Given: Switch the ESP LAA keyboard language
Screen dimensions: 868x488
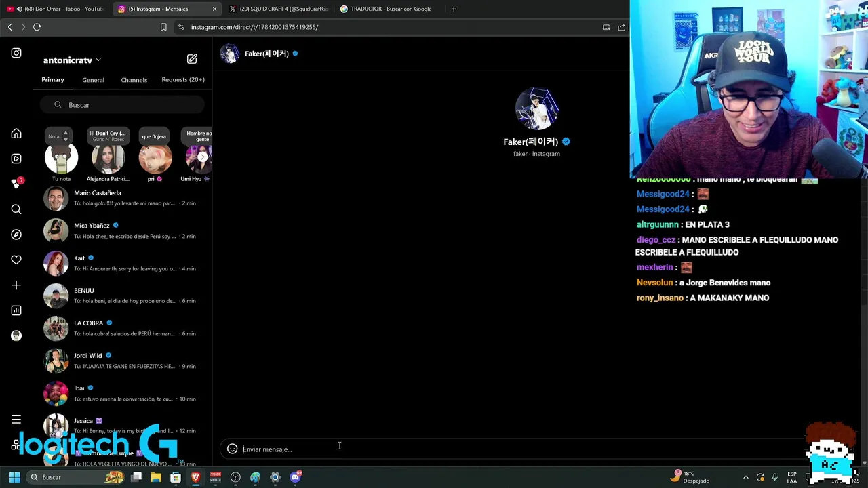Looking at the screenshot, I should [791, 477].
